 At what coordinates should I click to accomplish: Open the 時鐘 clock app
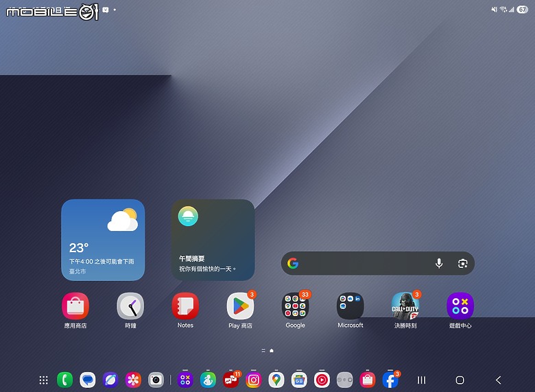[x=130, y=306]
